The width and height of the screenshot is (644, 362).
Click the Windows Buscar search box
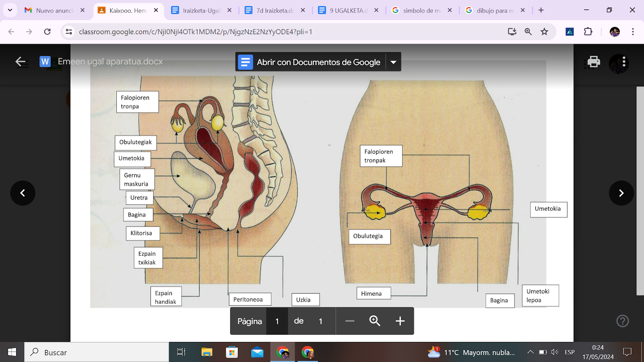click(97, 352)
